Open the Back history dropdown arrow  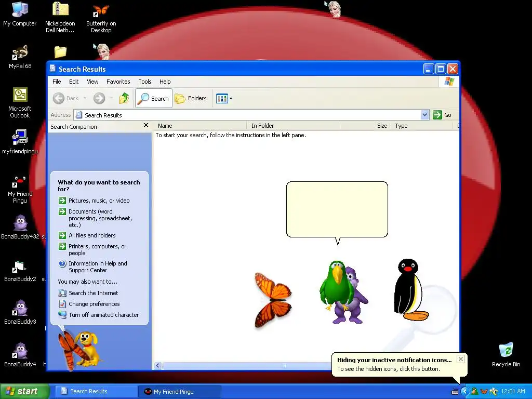85,98
